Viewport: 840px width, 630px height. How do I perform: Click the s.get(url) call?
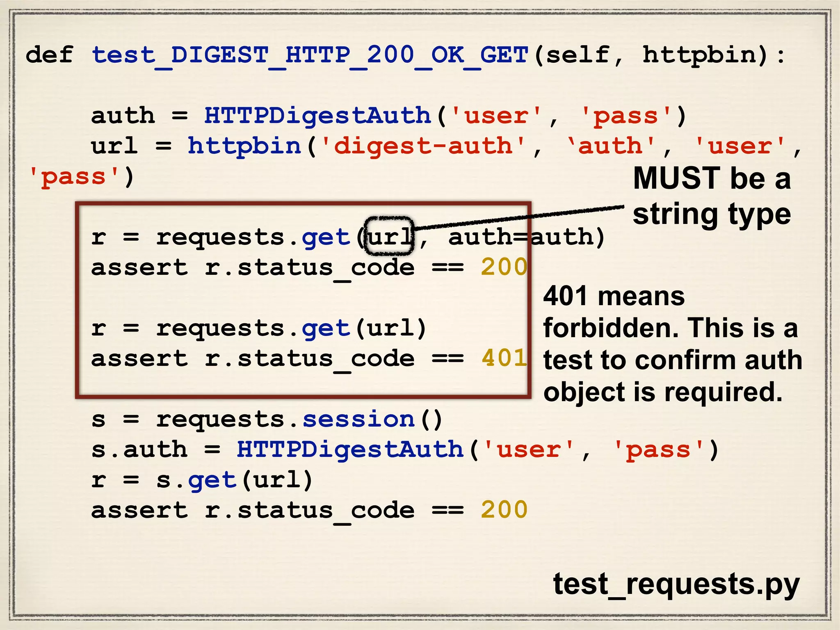click(235, 480)
